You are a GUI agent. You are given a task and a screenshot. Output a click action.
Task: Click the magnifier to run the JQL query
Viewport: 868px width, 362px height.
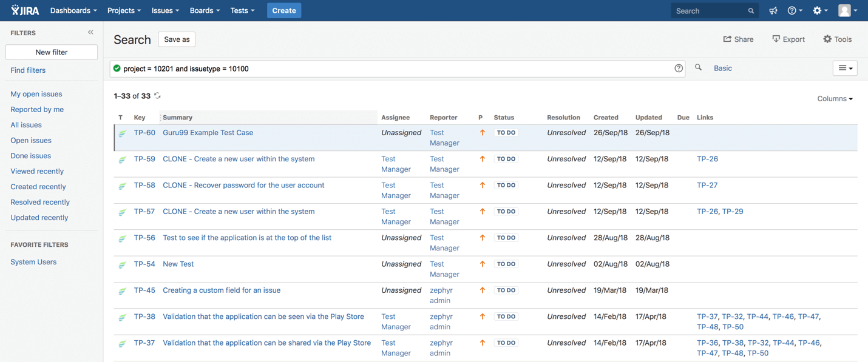698,68
